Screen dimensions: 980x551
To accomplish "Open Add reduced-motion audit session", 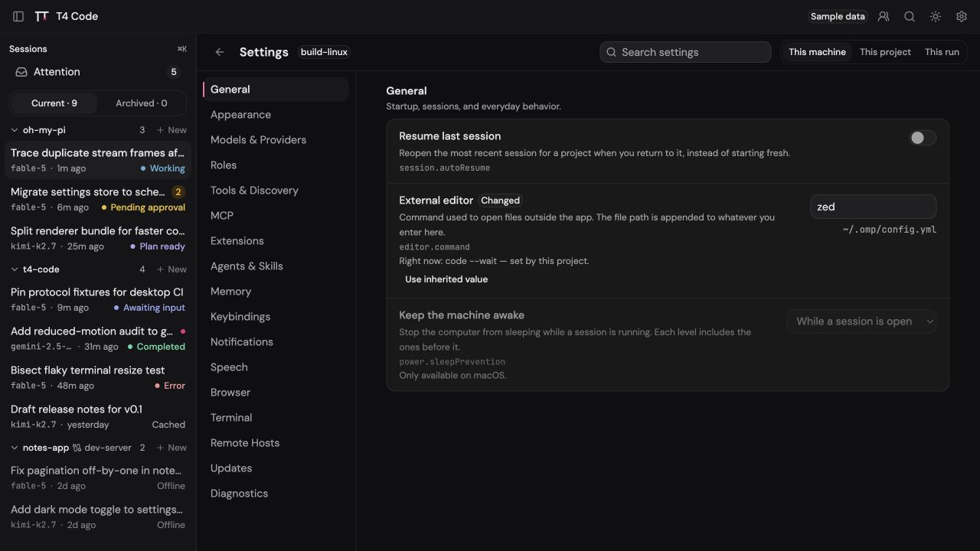I will point(98,338).
